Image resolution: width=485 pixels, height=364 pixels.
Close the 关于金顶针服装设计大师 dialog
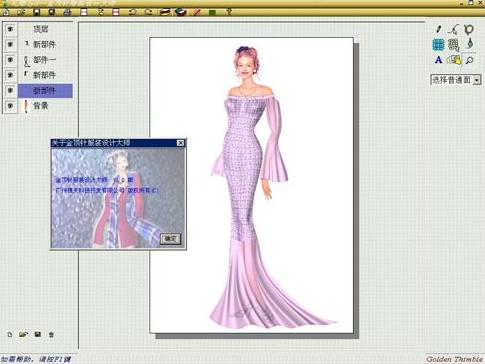click(x=180, y=143)
